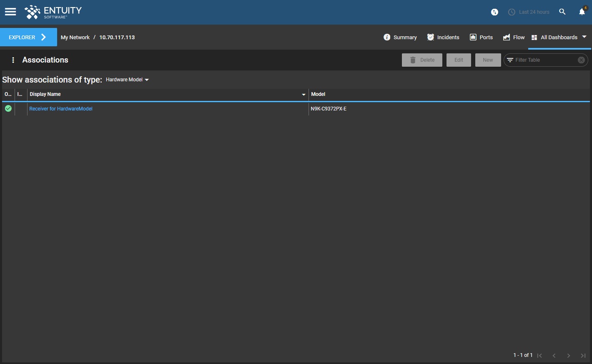The width and height of the screenshot is (592, 364).
Task: Go to next page of results
Action: click(x=569, y=356)
